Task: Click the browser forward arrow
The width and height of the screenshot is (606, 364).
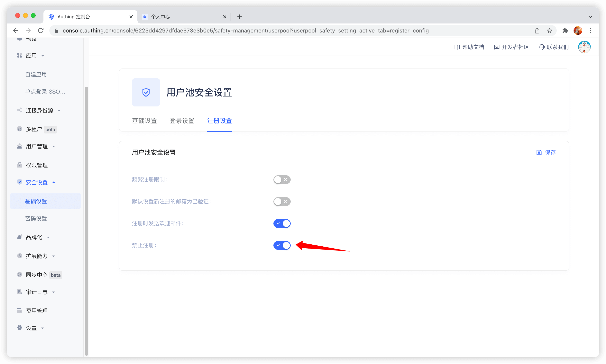Action: [x=28, y=30]
